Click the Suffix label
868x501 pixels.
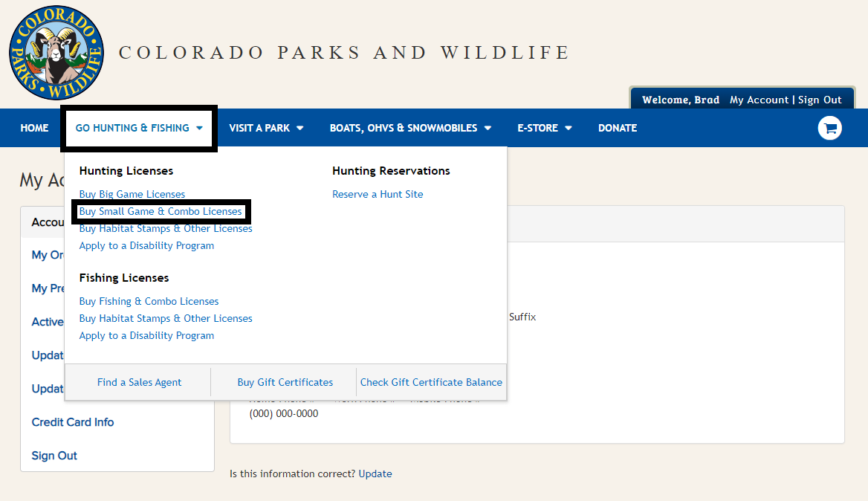click(x=522, y=317)
